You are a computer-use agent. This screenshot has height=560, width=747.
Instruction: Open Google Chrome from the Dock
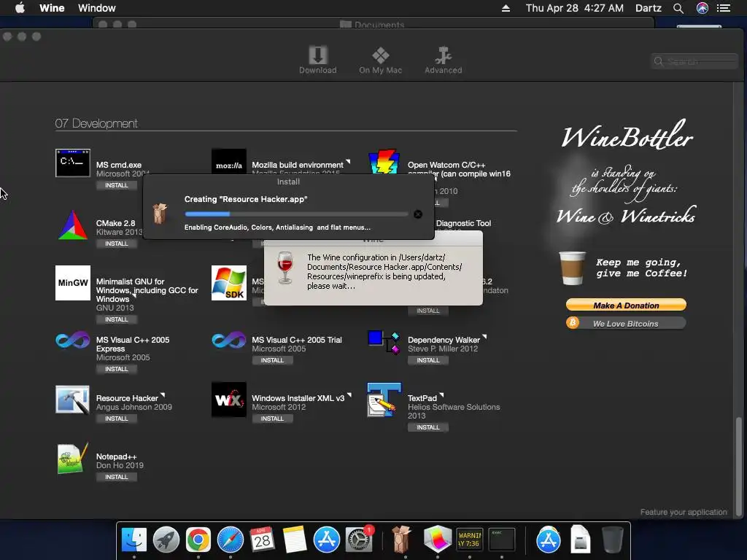[198, 540]
